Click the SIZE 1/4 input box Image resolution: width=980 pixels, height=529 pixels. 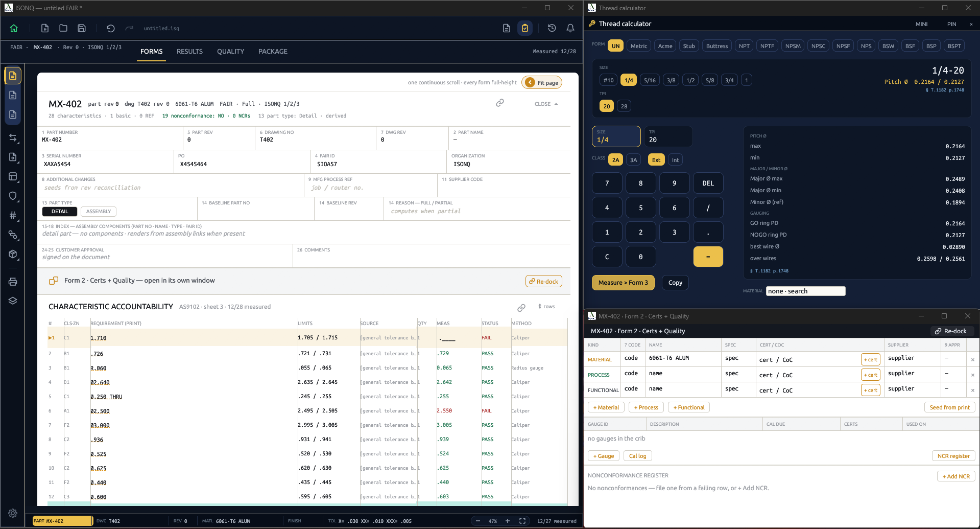616,136
